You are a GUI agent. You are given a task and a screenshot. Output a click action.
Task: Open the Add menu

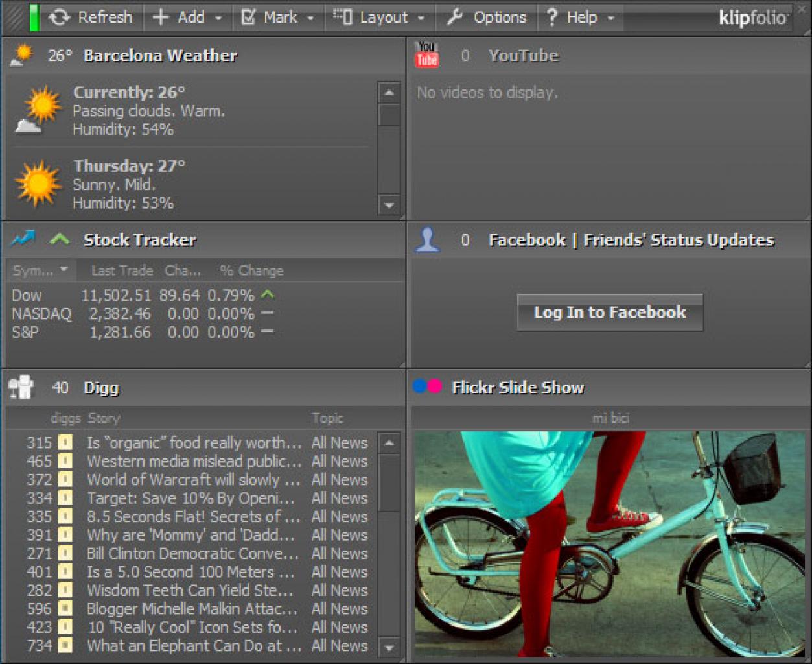tap(188, 18)
